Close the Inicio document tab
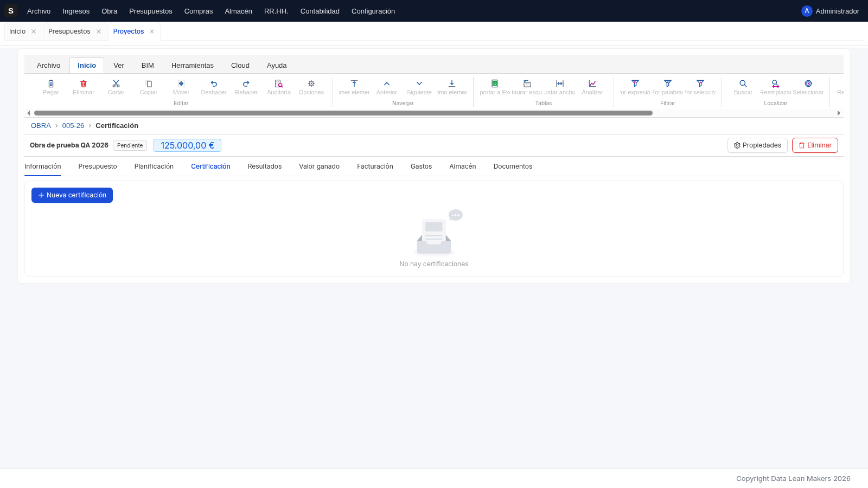Image resolution: width=868 pixels, height=488 pixels. [34, 31]
